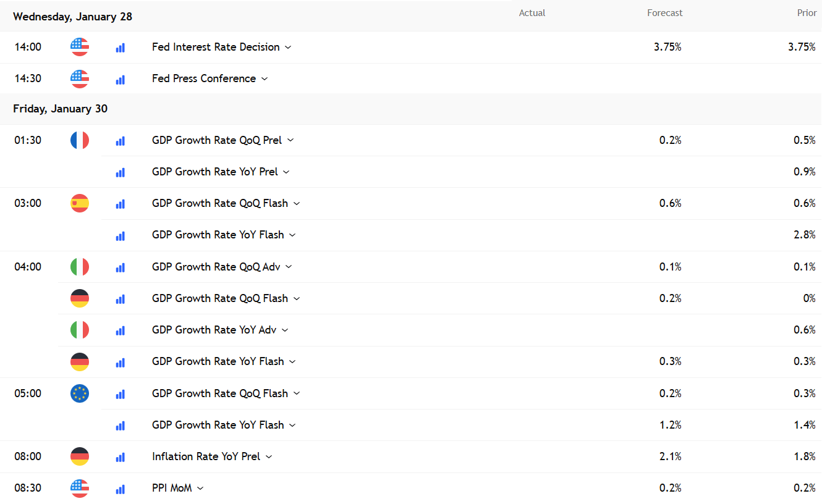Click the 1.2% forecast value
The width and height of the screenshot is (822, 504).
tap(670, 425)
